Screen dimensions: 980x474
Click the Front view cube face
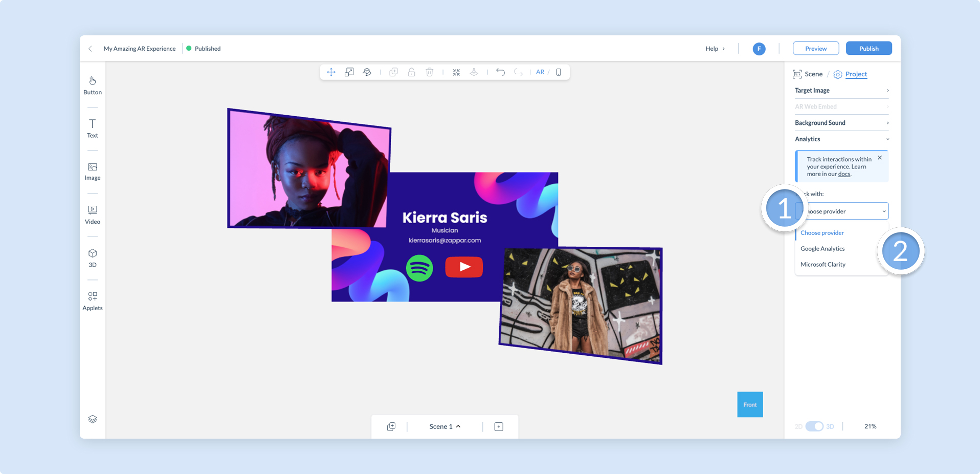pos(750,404)
